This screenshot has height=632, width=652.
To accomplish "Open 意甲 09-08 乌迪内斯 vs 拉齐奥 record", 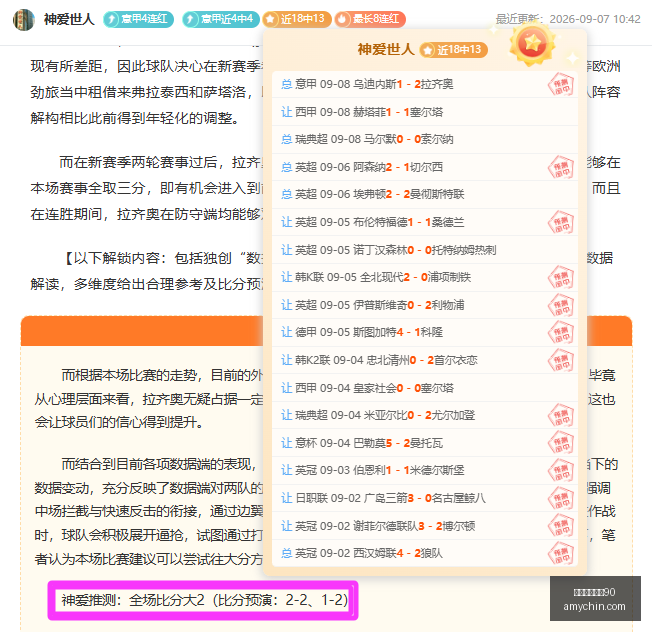I will pos(425,84).
